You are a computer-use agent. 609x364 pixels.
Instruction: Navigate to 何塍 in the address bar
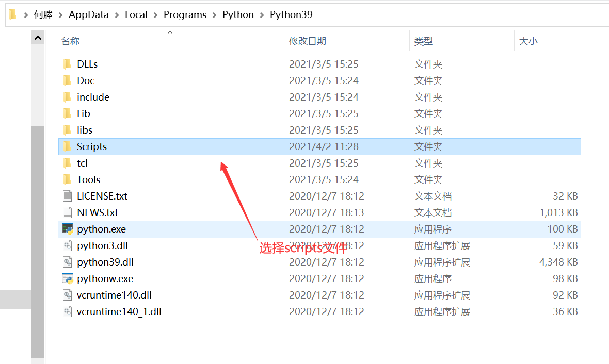43,15
